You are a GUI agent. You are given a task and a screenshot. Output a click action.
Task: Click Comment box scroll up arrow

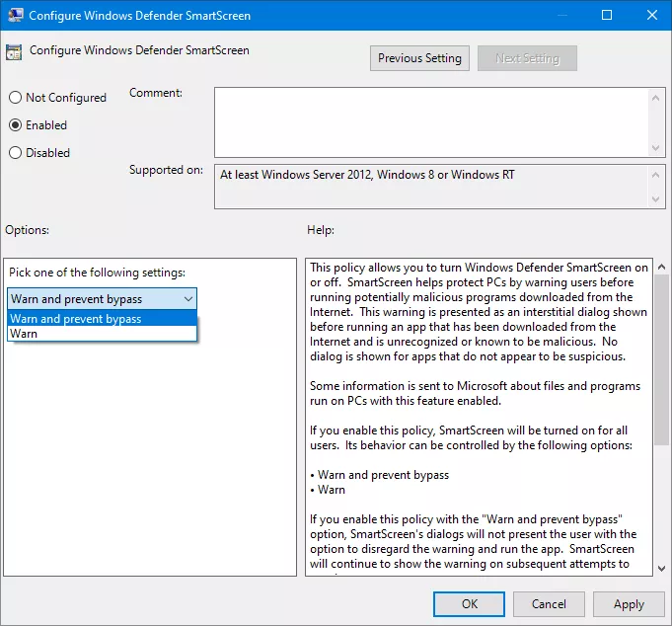click(655, 98)
